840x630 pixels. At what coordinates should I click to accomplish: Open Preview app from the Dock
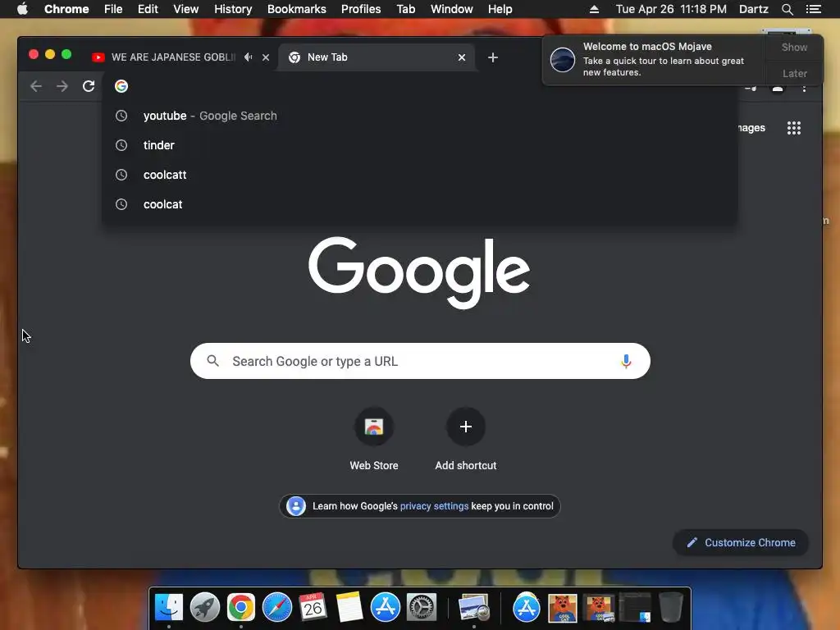click(474, 608)
